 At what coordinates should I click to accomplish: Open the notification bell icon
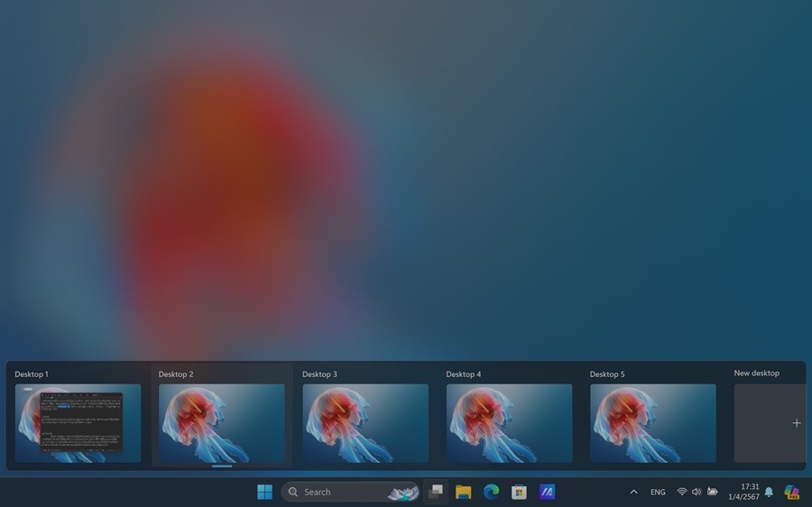(x=769, y=492)
